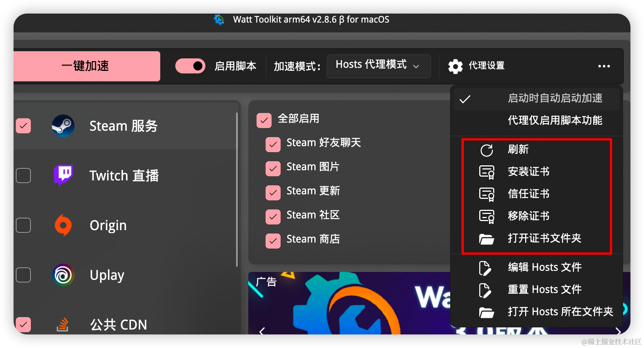Check the Twitch 直播 checkbox
The image size is (644, 348).
(x=23, y=176)
